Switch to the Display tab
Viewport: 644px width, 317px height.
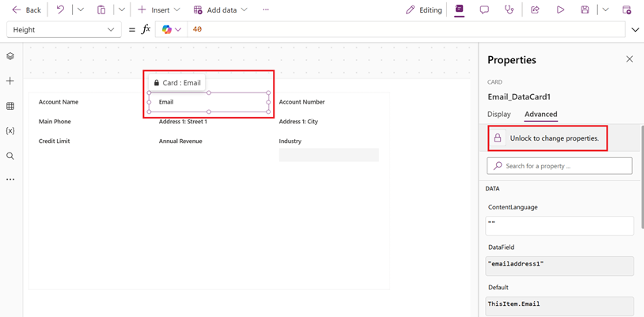[499, 114]
